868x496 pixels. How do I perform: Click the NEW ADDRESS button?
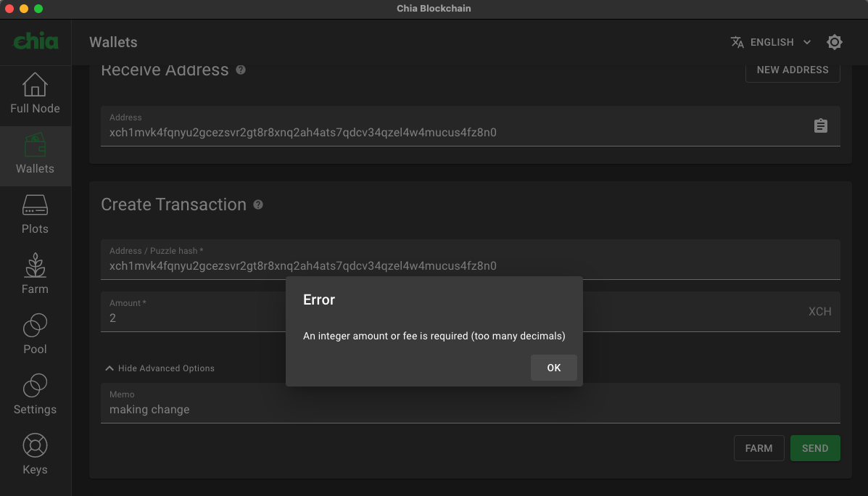point(792,70)
